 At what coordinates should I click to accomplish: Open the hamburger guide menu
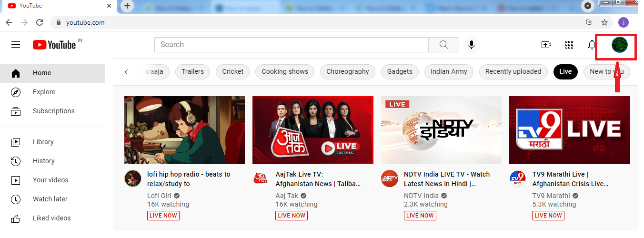[x=16, y=44]
